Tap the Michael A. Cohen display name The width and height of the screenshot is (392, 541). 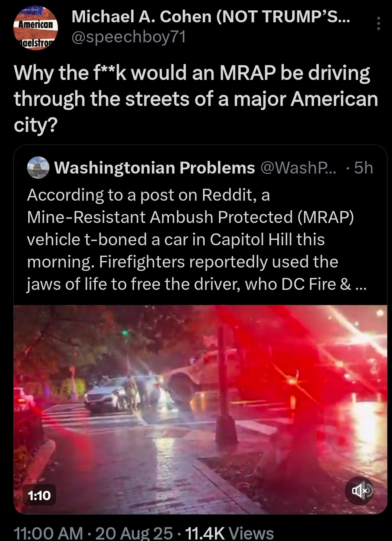[210, 16]
